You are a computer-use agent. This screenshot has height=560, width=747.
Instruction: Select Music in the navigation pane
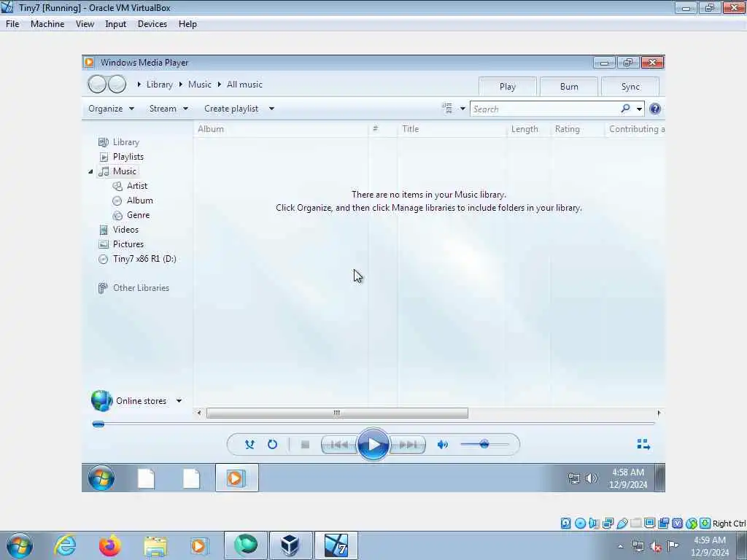pyautogui.click(x=124, y=171)
